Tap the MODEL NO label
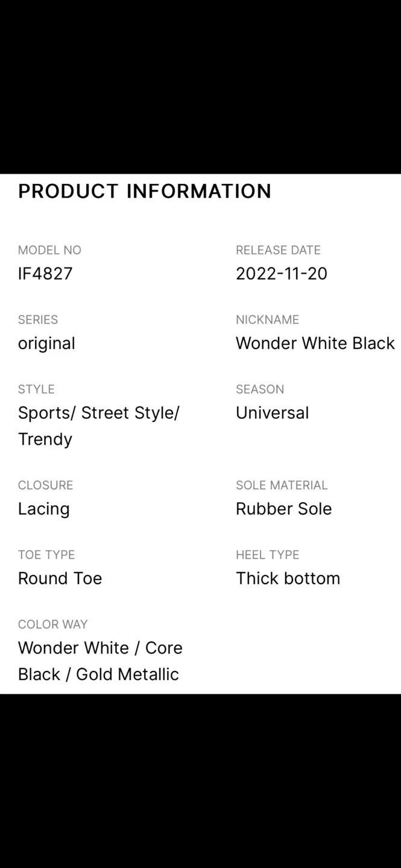 pyautogui.click(x=49, y=250)
